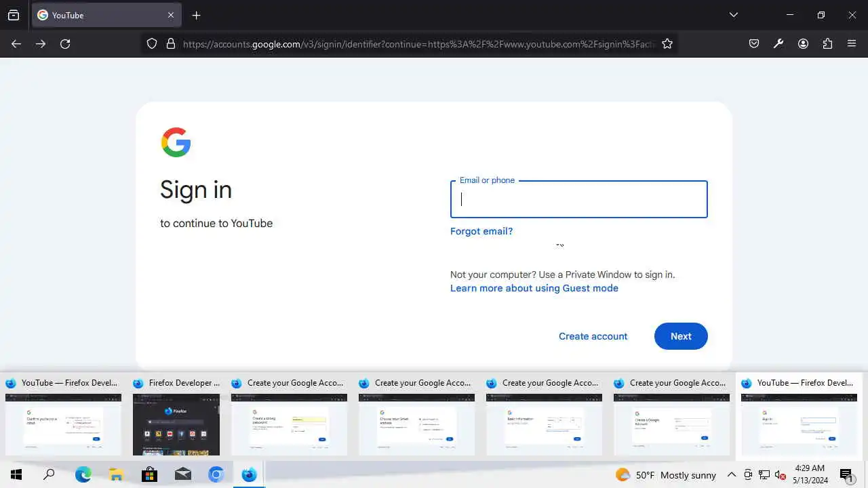The width and height of the screenshot is (868, 488).
Task: Click the blue Next button
Action: pos(681,336)
